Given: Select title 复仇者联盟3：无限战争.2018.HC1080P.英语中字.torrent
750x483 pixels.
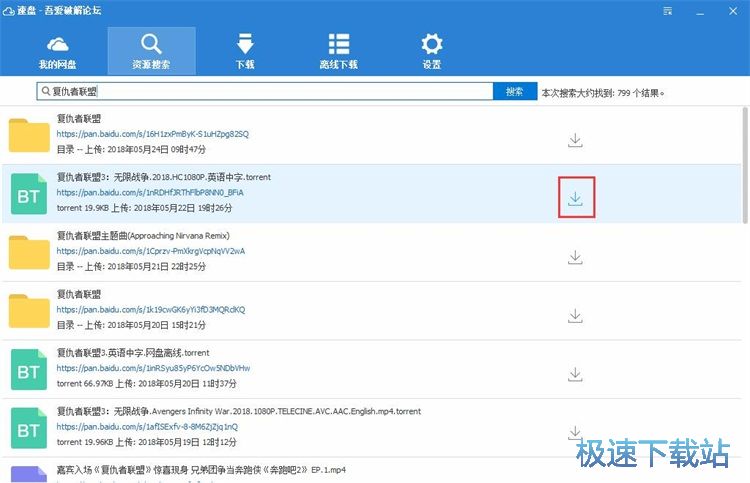Looking at the screenshot, I should pyautogui.click(x=164, y=177).
